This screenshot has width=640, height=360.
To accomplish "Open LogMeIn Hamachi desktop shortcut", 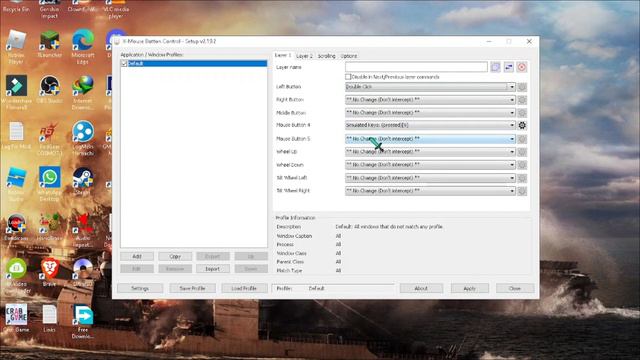I will pyautogui.click(x=83, y=138).
